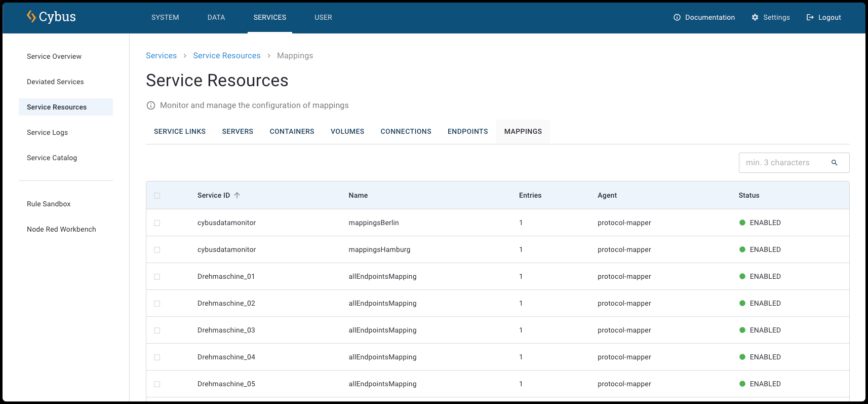This screenshot has width=868, height=404.
Task: Go to the SYSTEM menu
Action: [x=165, y=17]
